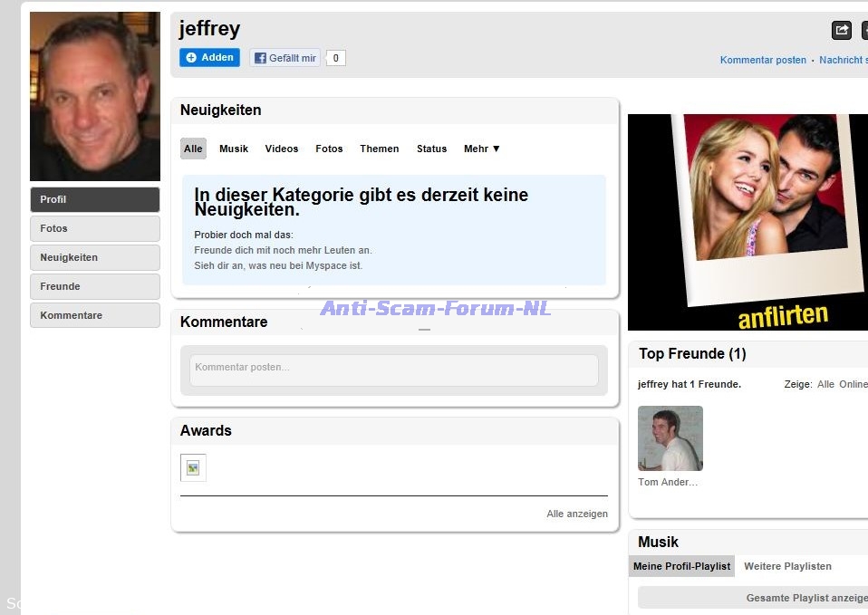Click the Kommentar posten link at top
The height and width of the screenshot is (615, 868).
(762, 61)
